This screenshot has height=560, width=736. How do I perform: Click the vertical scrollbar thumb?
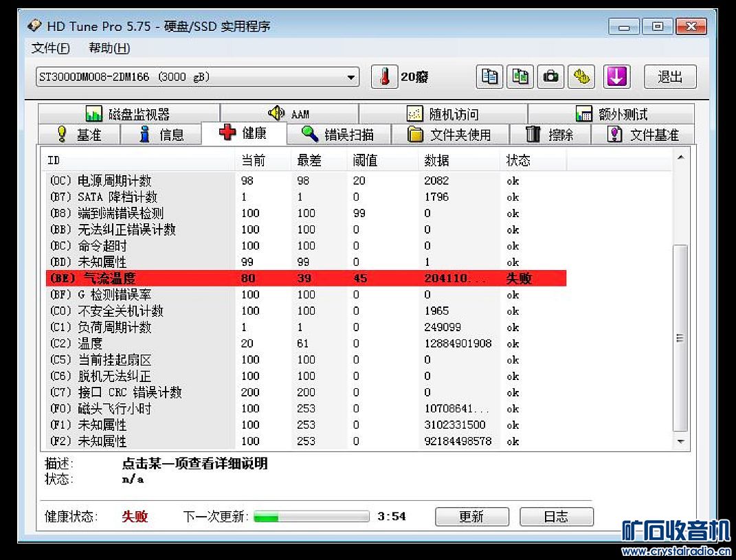[x=680, y=338]
